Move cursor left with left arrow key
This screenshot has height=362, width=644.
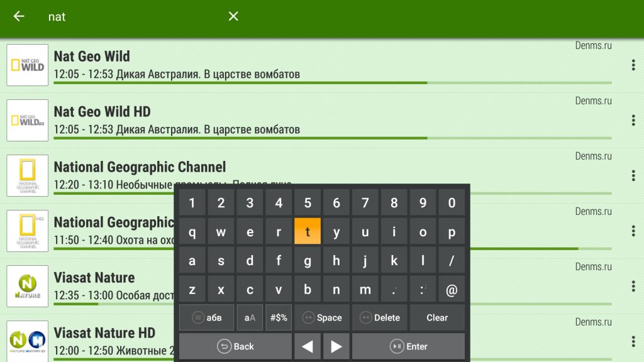coord(308,346)
